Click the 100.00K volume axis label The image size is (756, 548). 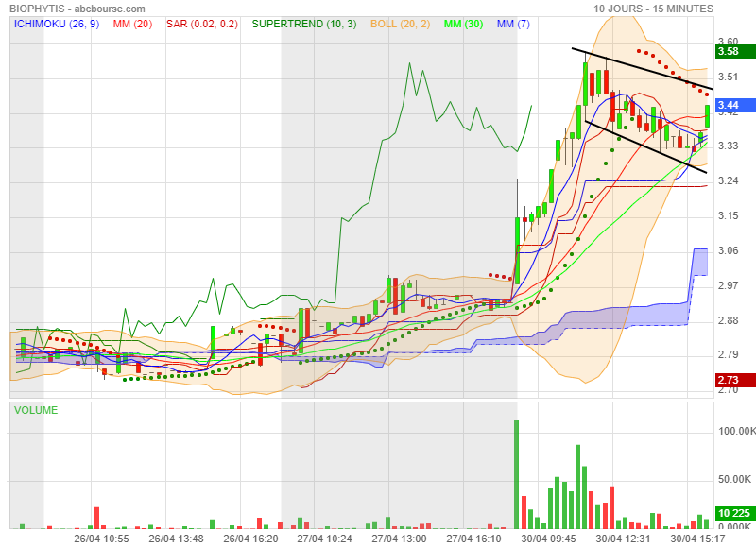pyautogui.click(x=737, y=431)
